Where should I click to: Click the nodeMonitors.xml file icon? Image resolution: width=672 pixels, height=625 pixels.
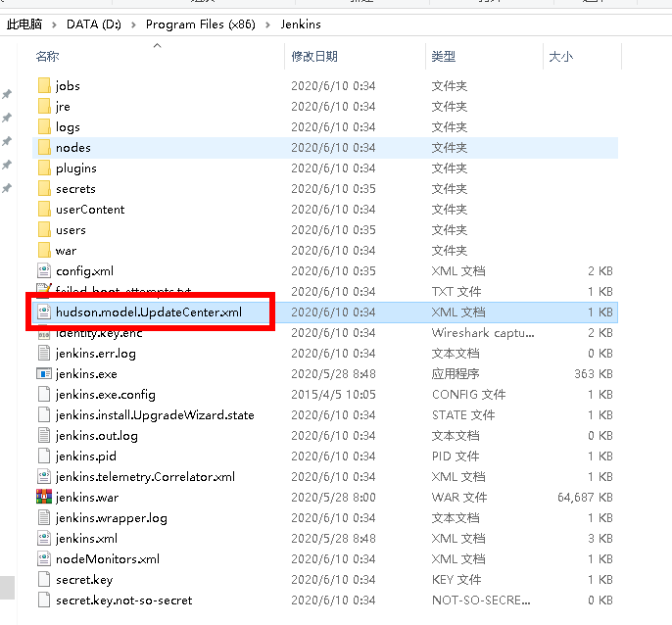44,558
